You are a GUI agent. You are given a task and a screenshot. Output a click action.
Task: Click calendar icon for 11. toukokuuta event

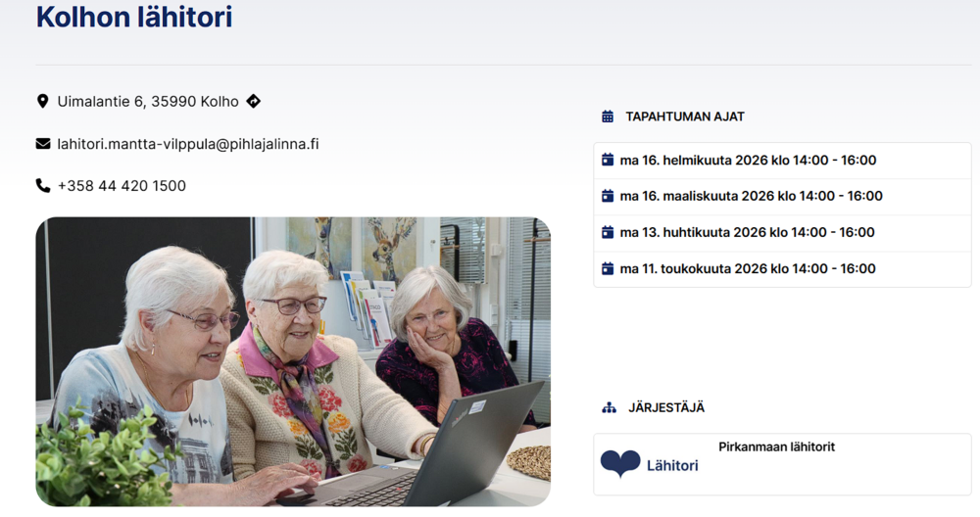[608, 268]
